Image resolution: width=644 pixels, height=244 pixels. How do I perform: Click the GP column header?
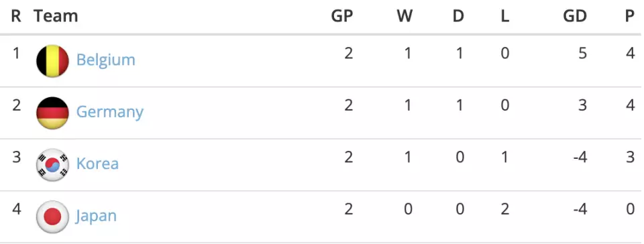[341, 16]
